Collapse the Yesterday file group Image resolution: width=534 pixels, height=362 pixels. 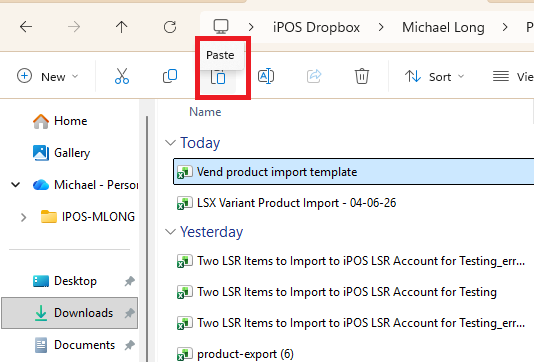coord(170,232)
